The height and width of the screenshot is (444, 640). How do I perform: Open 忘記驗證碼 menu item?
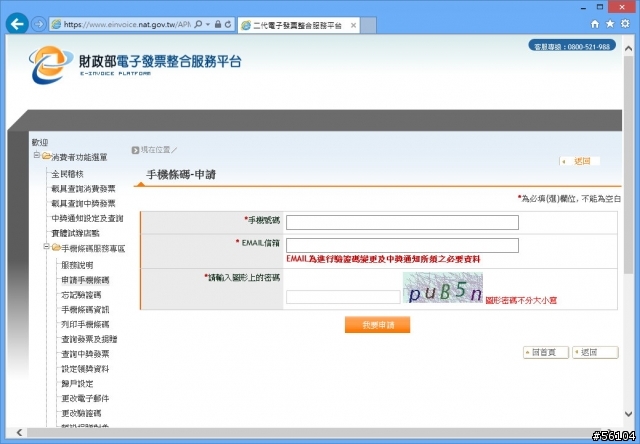pos(81,295)
